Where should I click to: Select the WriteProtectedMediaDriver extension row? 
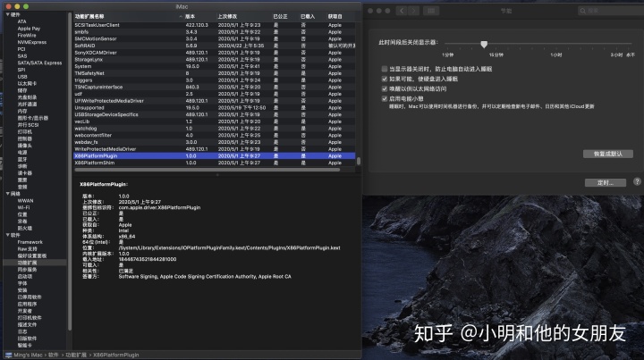click(x=215, y=149)
